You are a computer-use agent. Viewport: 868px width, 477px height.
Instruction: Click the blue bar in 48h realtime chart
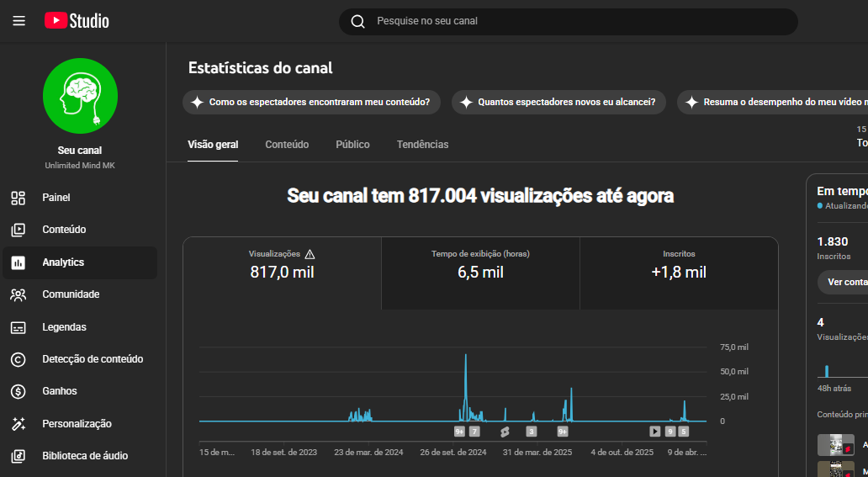(827, 371)
